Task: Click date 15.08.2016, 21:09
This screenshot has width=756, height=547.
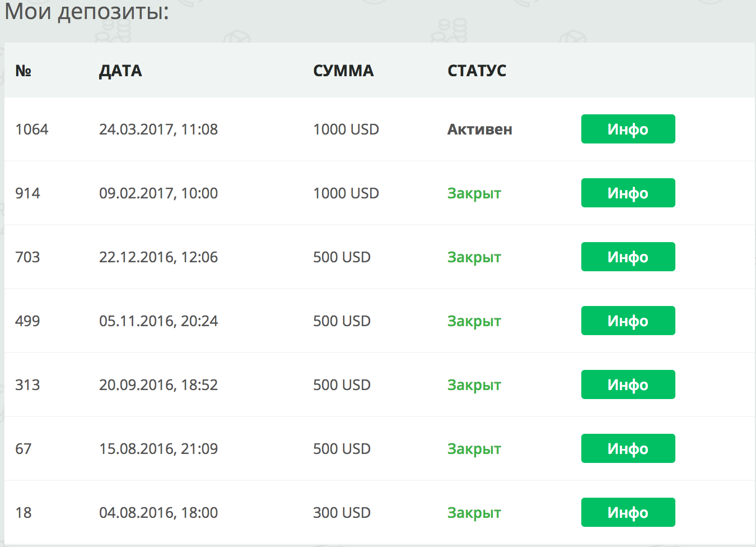Action: 158,449
